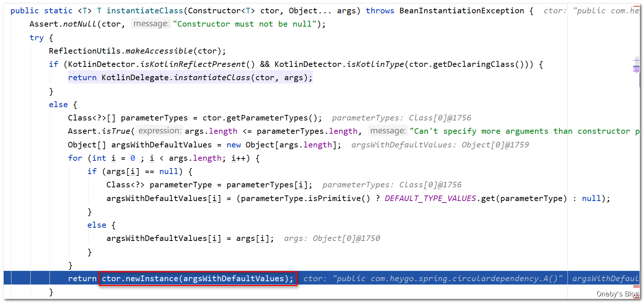The width and height of the screenshot is (644, 303).
Task: Click the else keyword after Kotlin check
Action: tap(58, 105)
